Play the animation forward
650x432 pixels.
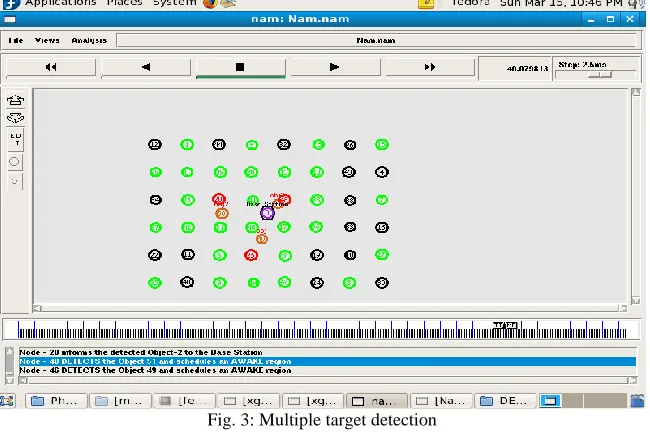335,67
